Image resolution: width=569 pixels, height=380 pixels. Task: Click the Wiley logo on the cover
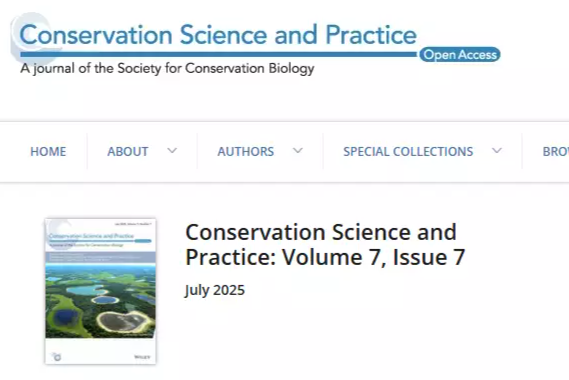142,357
